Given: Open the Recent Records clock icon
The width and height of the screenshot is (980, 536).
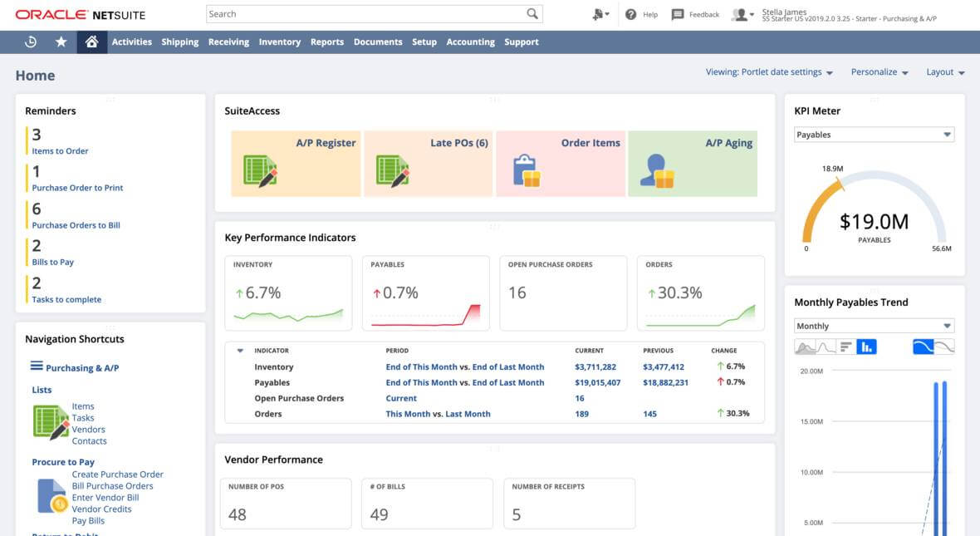Looking at the screenshot, I should tap(30, 42).
